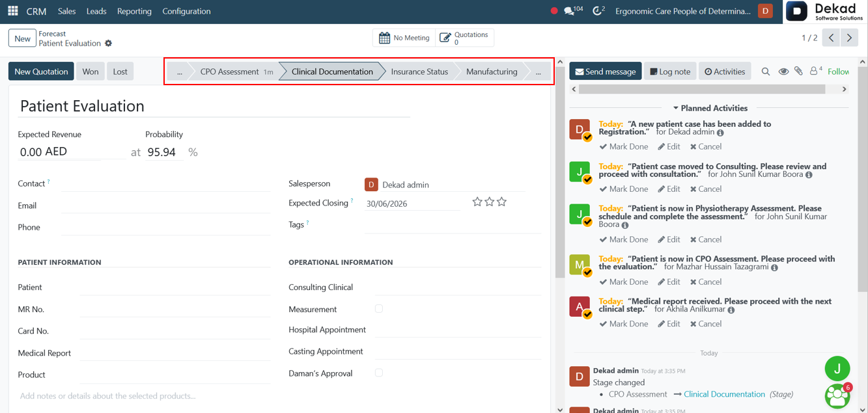The width and height of the screenshot is (868, 413).
Task: Click Send message in chatter
Action: coord(606,72)
